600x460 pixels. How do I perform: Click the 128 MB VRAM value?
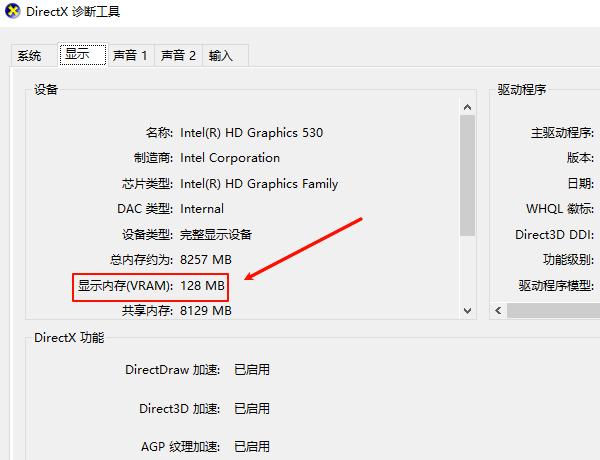point(202,285)
